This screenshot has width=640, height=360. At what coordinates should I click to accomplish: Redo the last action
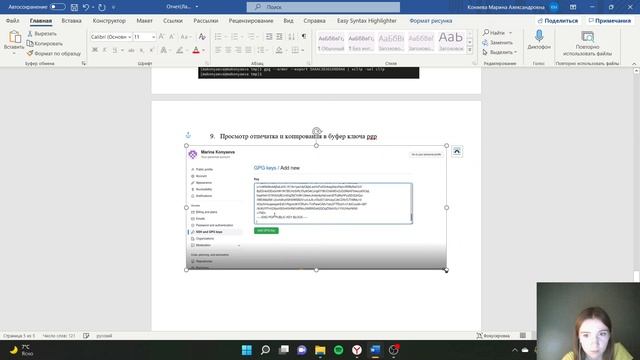[102, 7]
